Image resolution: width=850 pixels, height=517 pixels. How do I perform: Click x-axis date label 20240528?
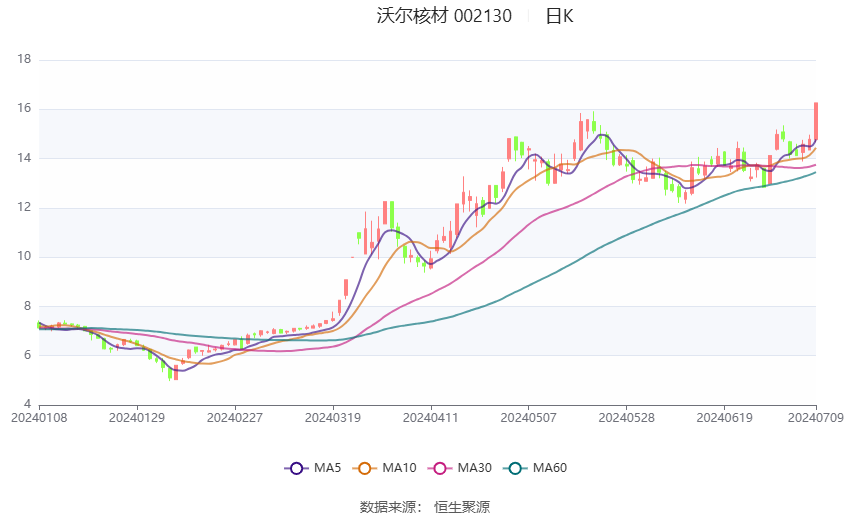627,418
